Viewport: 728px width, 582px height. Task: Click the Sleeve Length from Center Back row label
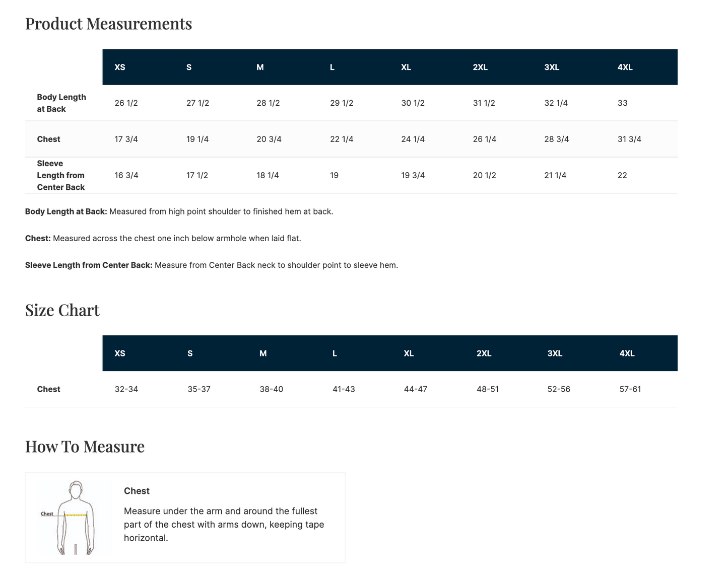[x=61, y=175]
